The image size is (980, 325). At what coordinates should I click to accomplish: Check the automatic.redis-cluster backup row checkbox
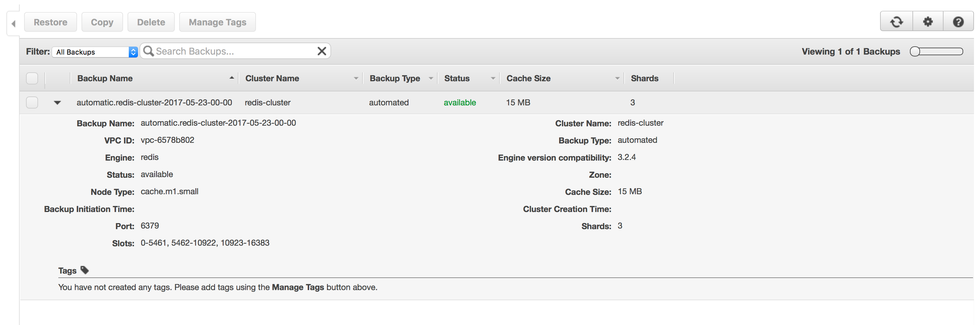[x=32, y=103]
